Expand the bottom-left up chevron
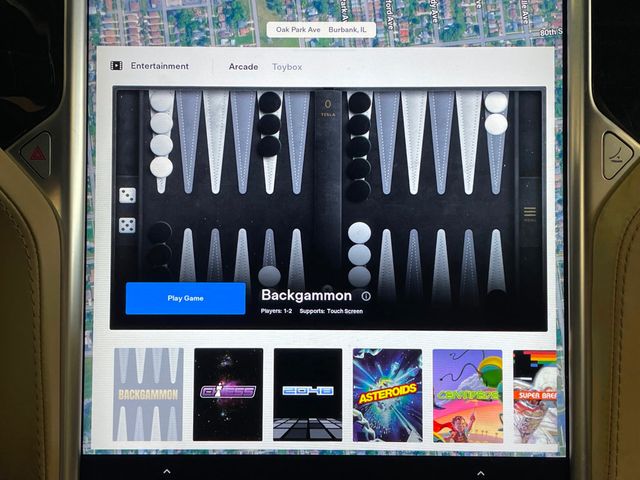 tap(165, 471)
